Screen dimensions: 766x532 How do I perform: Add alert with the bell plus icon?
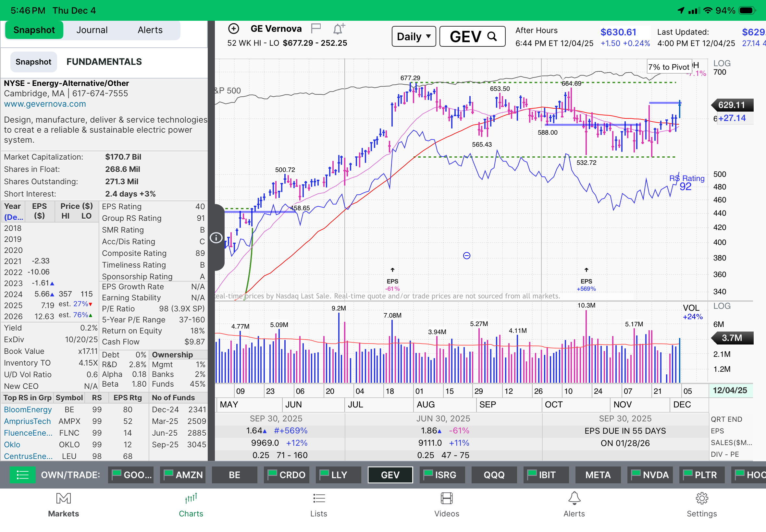tap(339, 29)
